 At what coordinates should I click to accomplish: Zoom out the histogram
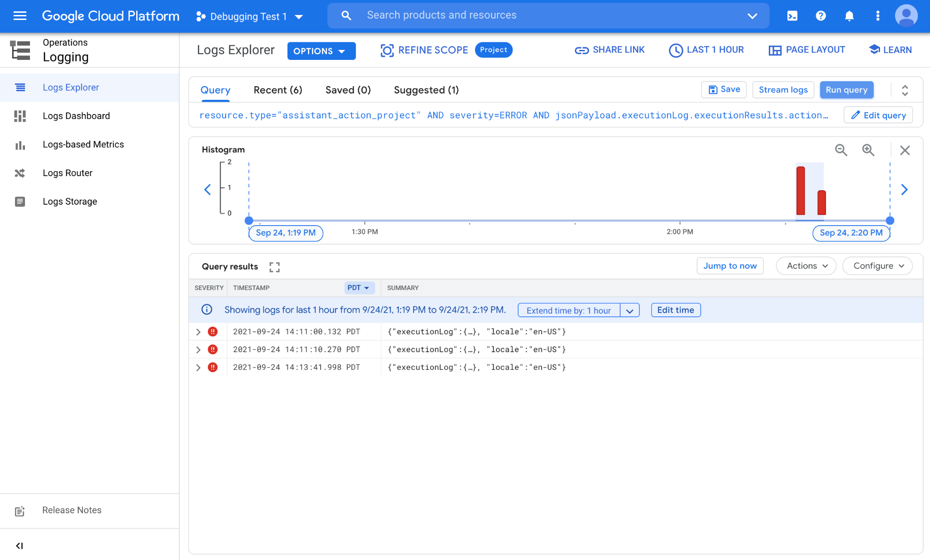pos(841,150)
